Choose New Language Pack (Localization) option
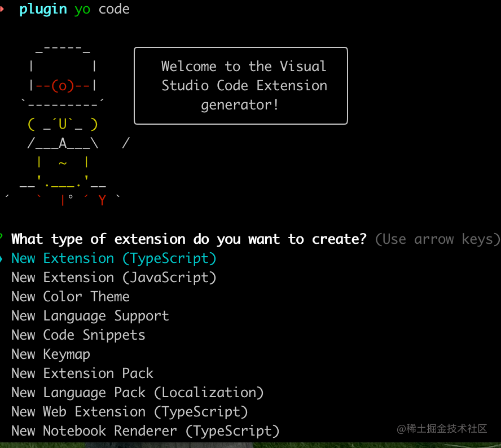 click(137, 392)
